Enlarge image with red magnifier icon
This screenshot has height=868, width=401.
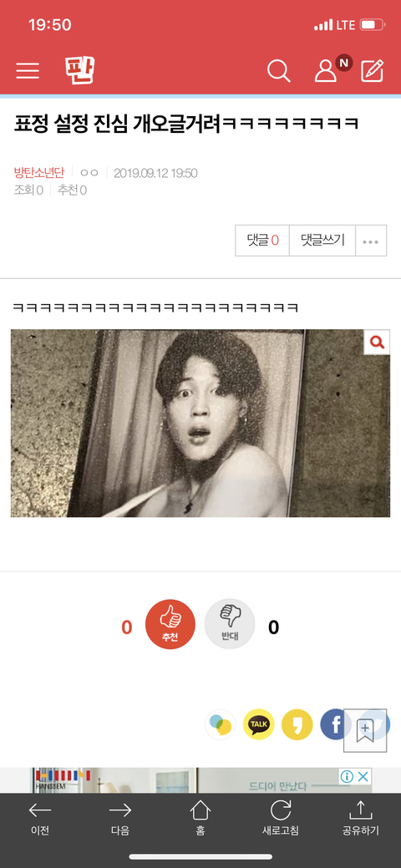point(377,343)
